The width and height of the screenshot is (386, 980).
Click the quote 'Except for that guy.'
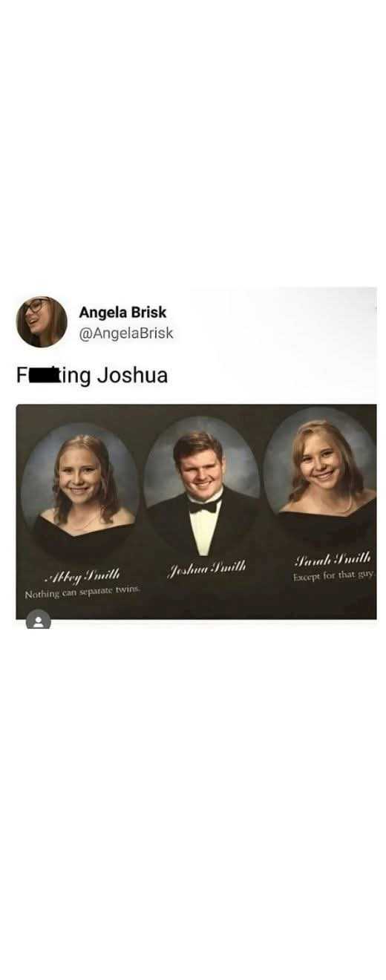tap(334, 577)
